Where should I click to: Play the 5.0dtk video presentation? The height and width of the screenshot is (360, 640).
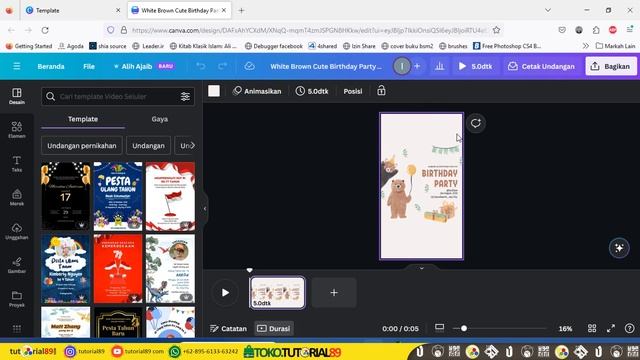[x=476, y=66]
